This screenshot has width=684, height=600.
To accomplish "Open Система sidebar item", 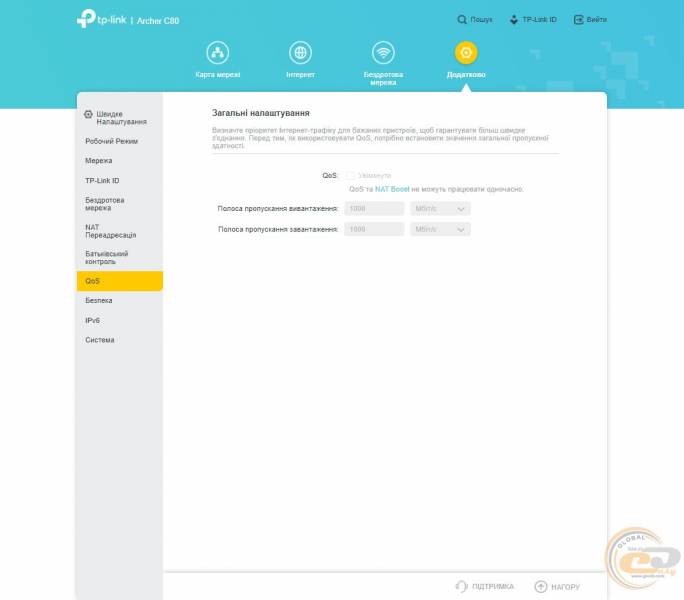I will [x=99, y=340].
